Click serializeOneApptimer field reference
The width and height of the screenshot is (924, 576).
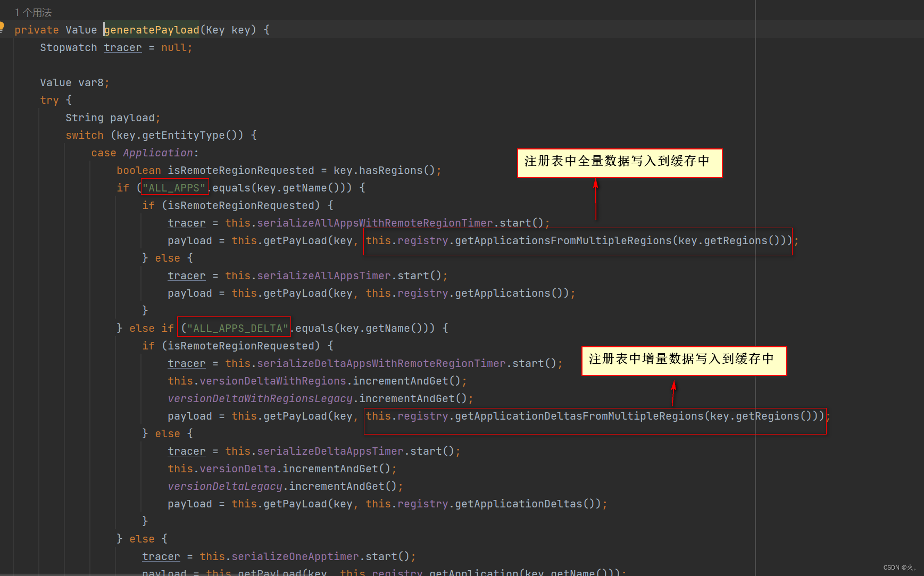click(x=295, y=556)
